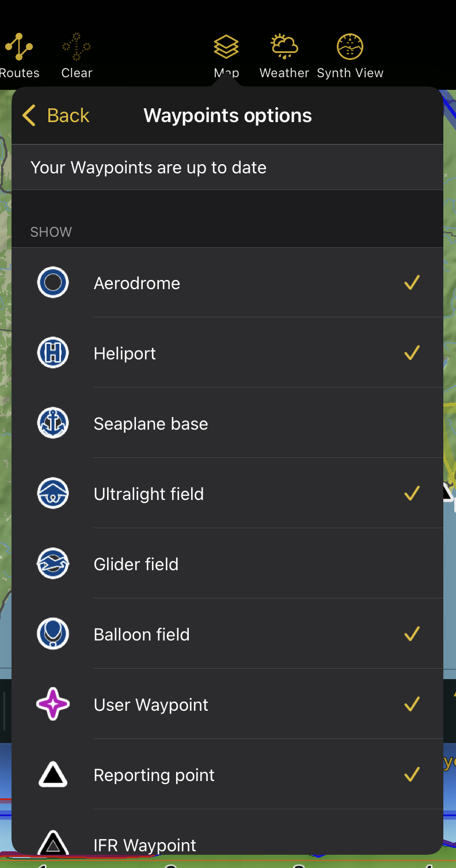Open the Map layers icon
The width and height of the screenshot is (456, 868).
tap(226, 47)
